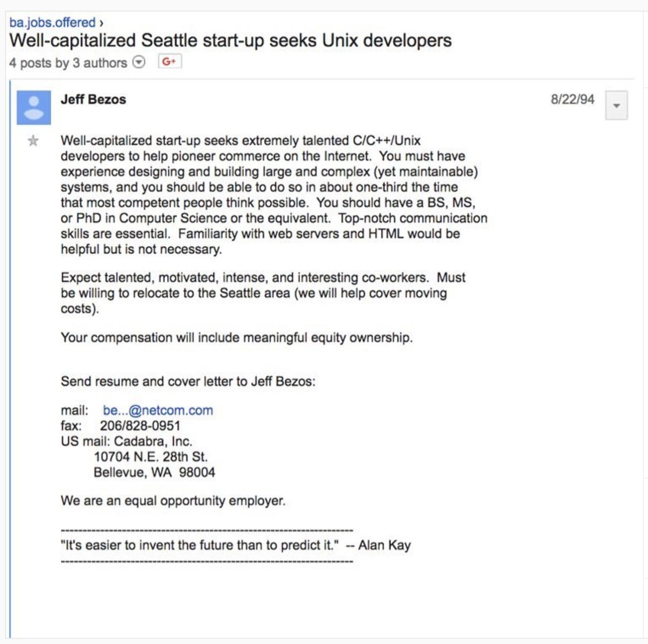Click the "Bellevue, WA 98004" address line

(x=154, y=472)
